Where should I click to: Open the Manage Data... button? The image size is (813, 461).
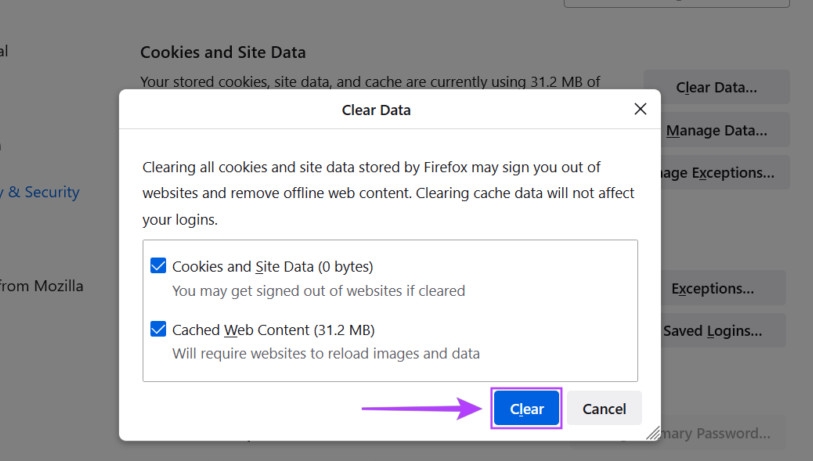pyautogui.click(x=716, y=130)
